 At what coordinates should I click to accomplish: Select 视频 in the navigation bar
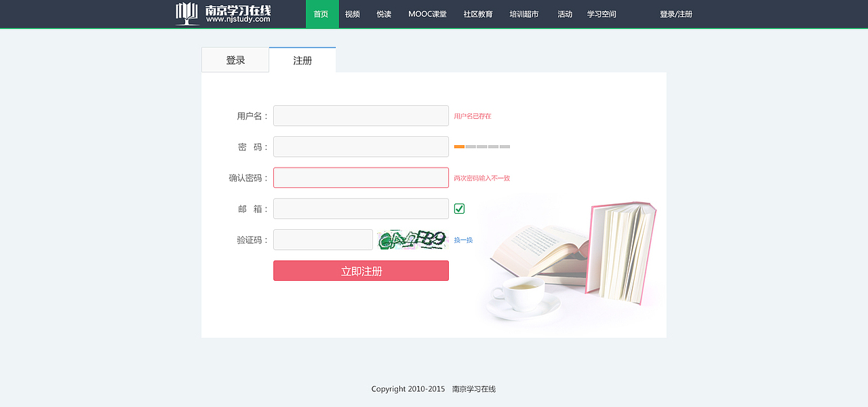[x=352, y=14]
